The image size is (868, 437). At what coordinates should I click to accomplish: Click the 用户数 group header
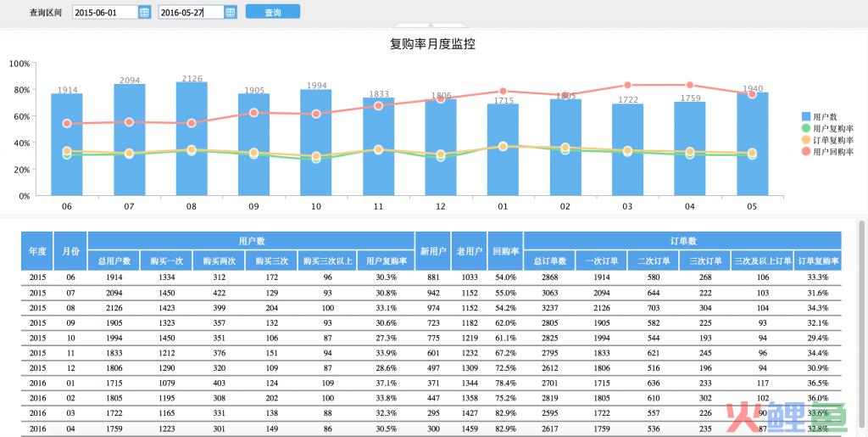click(251, 241)
